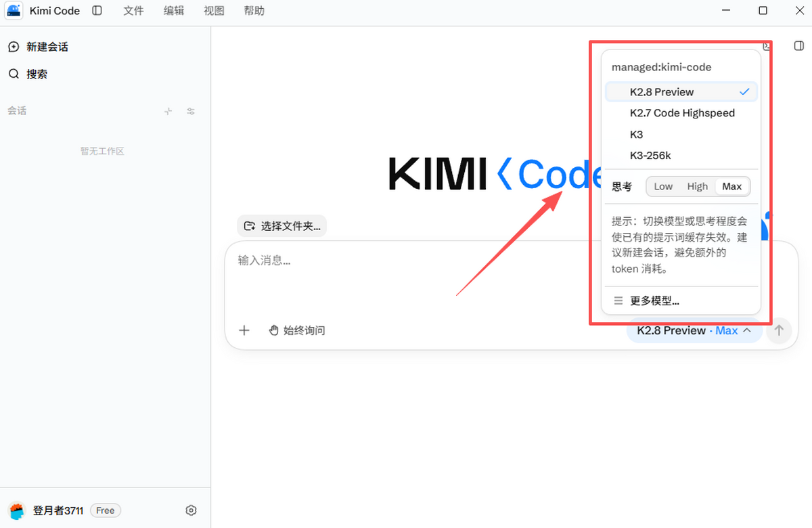Viewport: 812px width, 528px height.
Task: Click the user avatar icon
Action: [17, 510]
